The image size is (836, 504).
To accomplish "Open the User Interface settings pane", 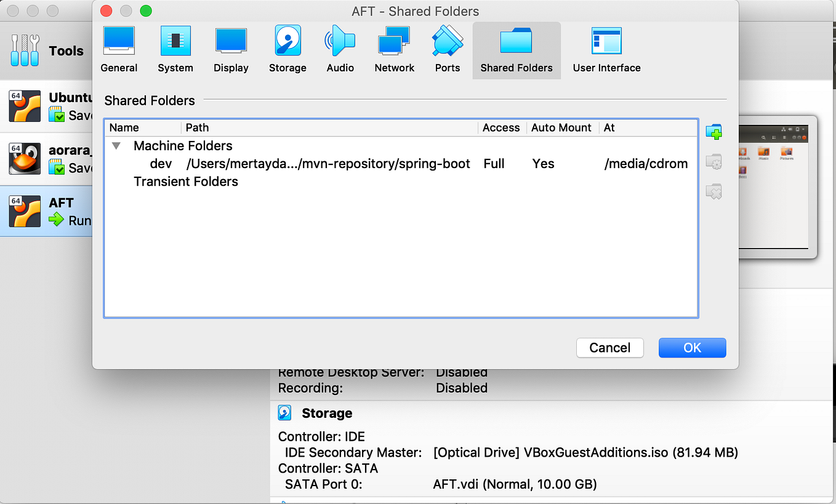I will (x=606, y=49).
